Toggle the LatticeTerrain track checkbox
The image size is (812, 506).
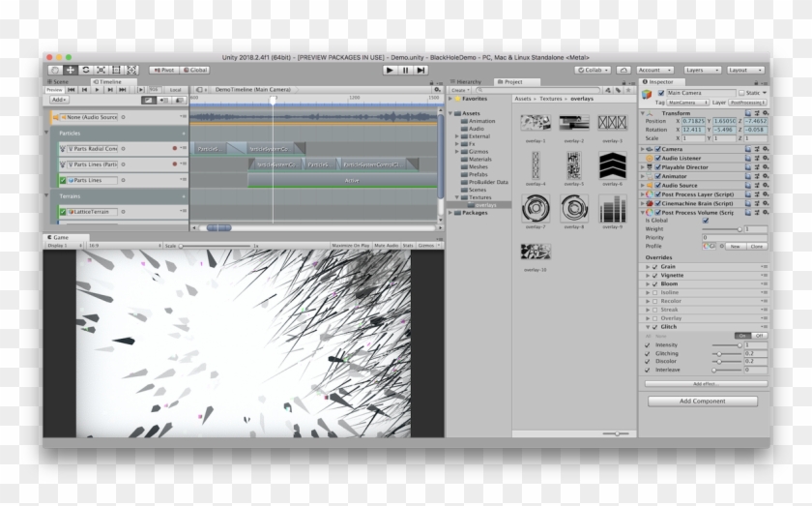[63, 212]
